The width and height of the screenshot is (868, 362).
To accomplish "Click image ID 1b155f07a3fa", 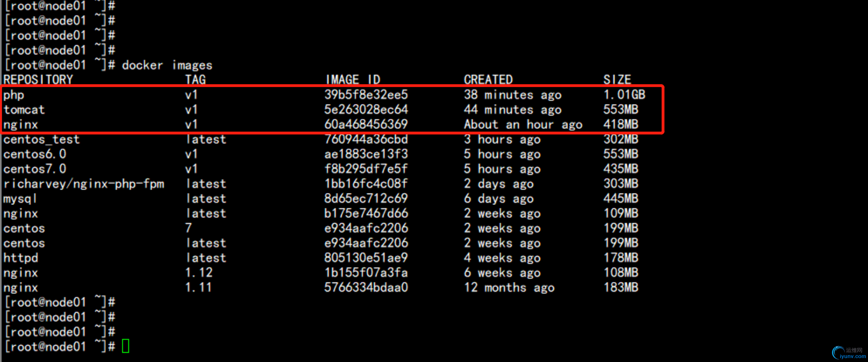I will point(366,273).
